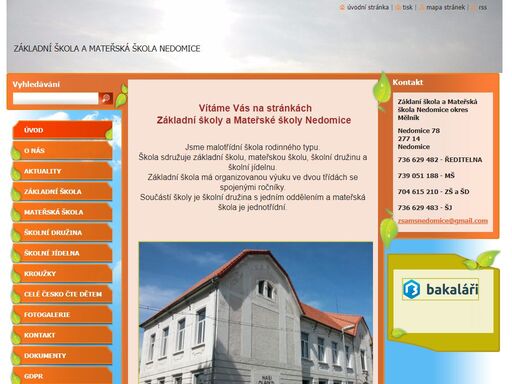Go to the O NÁS page

(x=62, y=151)
